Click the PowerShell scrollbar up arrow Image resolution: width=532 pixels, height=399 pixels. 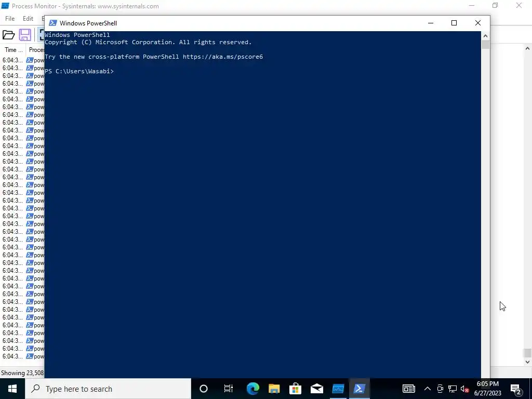[x=486, y=36]
